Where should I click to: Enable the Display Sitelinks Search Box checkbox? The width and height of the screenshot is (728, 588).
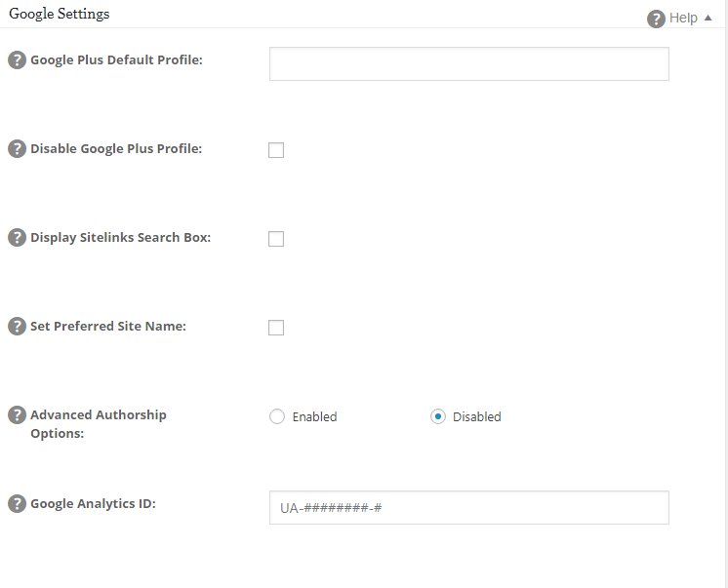point(276,239)
